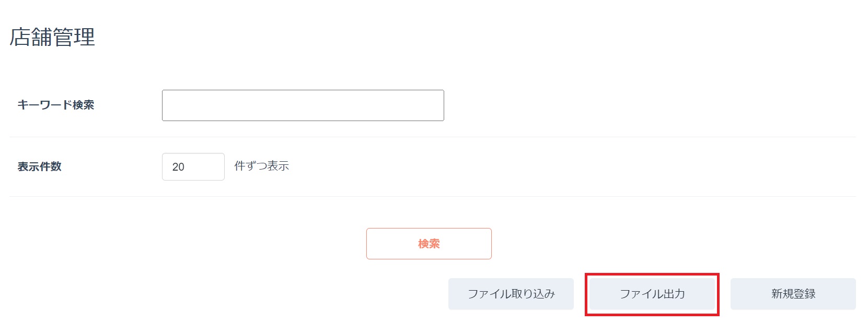This screenshot has width=868, height=323.
Task: Hit the search button below 表示件数
Action: (429, 244)
